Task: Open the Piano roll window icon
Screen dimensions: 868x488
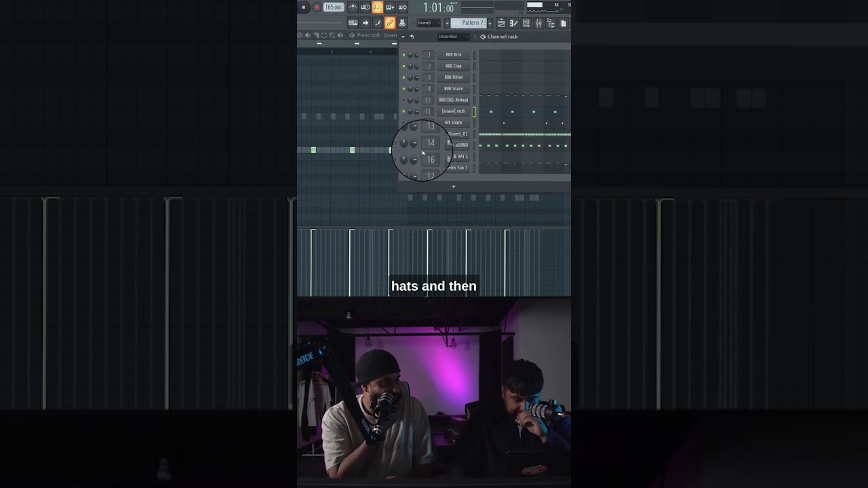Action: pyautogui.click(x=513, y=23)
